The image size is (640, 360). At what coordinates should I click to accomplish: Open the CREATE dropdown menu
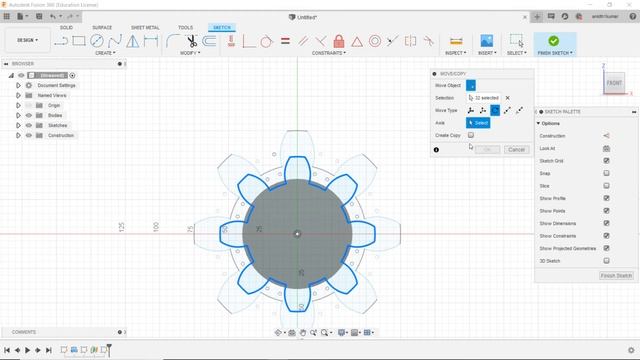pyautogui.click(x=105, y=53)
